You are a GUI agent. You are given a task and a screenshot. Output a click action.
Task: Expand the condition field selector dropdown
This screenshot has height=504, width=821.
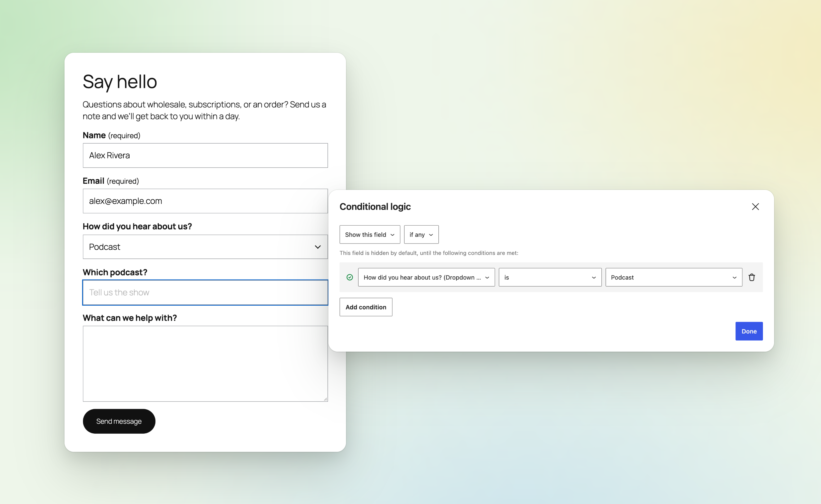tap(426, 277)
